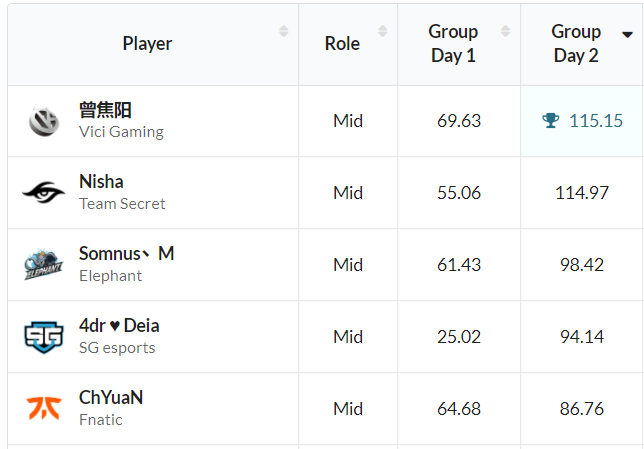Image resolution: width=644 pixels, height=449 pixels.
Task: Click the trophy icon beside 115.15
Action: click(x=551, y=121)
